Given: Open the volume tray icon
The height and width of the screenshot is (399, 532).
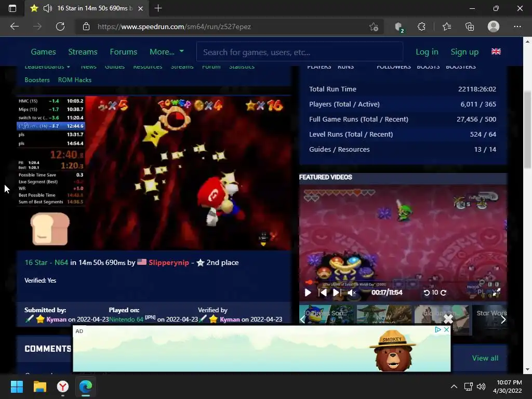Looking at the screenshot, I should click(481, 387).
